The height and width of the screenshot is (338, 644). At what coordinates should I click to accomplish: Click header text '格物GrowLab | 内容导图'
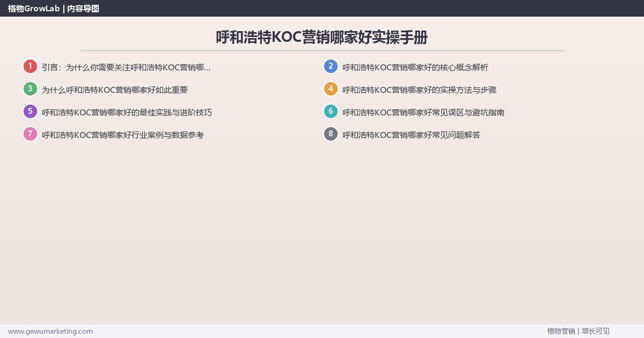(54, 9)
